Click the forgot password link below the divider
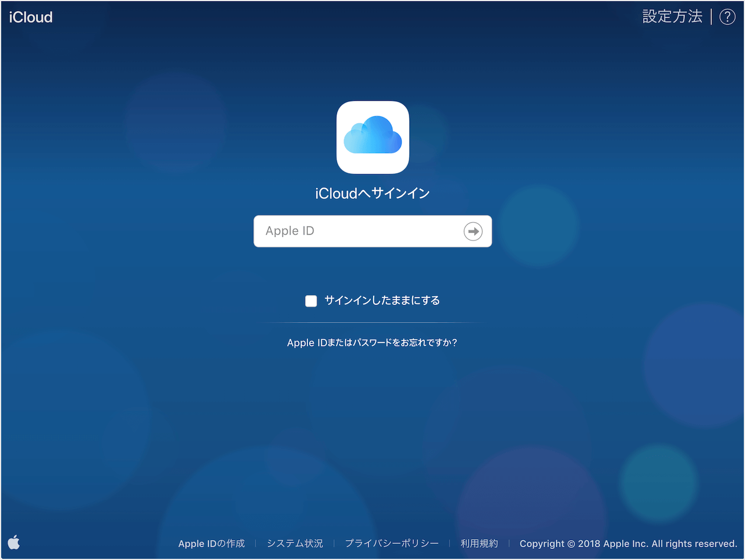 tap(372, 342)
